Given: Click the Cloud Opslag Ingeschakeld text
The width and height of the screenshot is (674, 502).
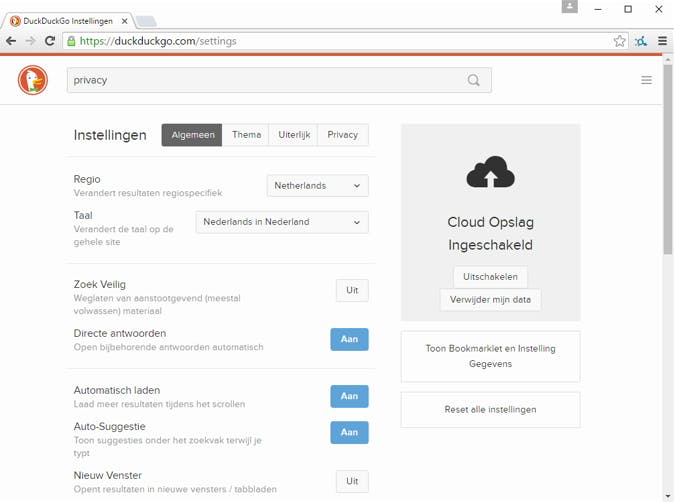Looking at the screenshot, I should pos(490,233).
